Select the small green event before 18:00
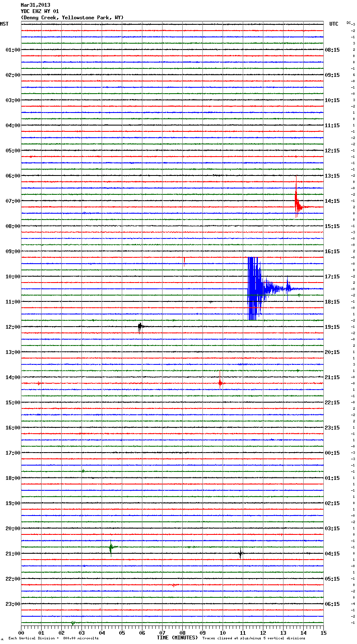 [x=83, y=471]
